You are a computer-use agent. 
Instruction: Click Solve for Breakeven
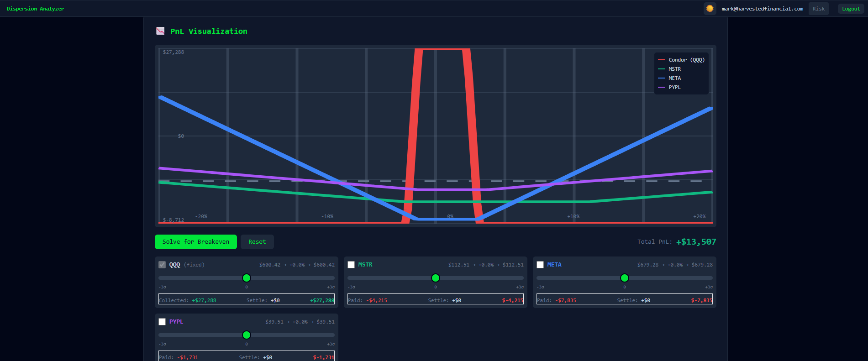point(196,242)
